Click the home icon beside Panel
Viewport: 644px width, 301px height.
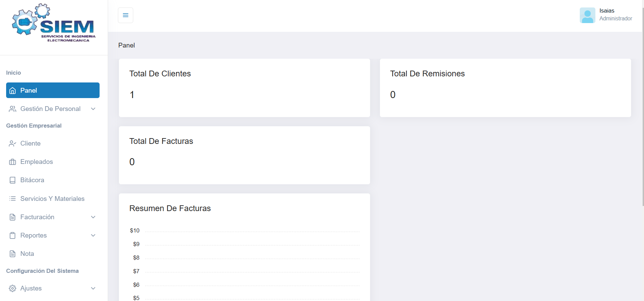(13, 91)
